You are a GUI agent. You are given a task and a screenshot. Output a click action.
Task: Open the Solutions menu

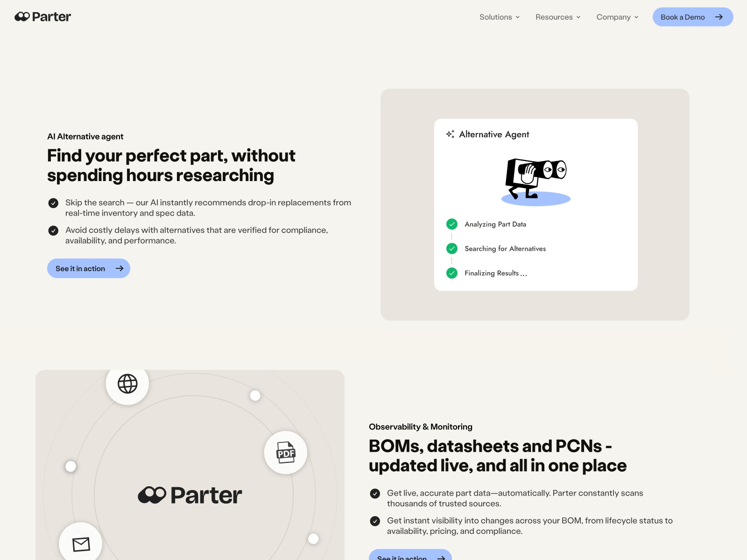coord(500,17)
